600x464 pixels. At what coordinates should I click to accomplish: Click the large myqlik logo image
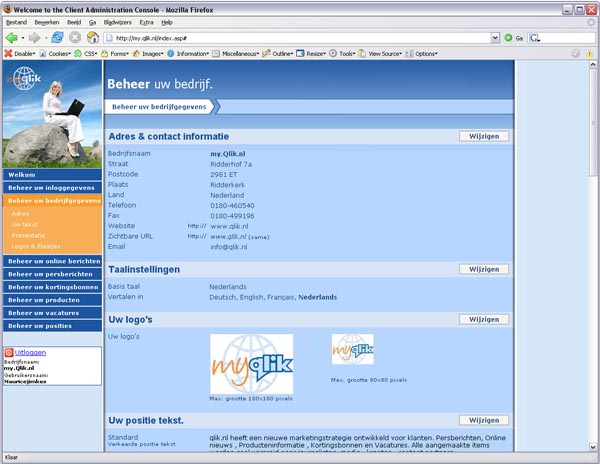point(251,364)
